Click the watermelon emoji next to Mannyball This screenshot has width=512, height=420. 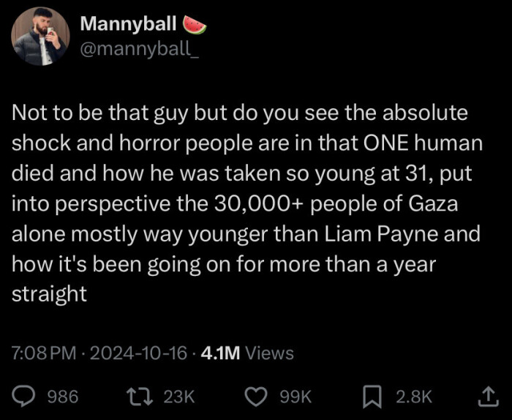tap(195, 25)
